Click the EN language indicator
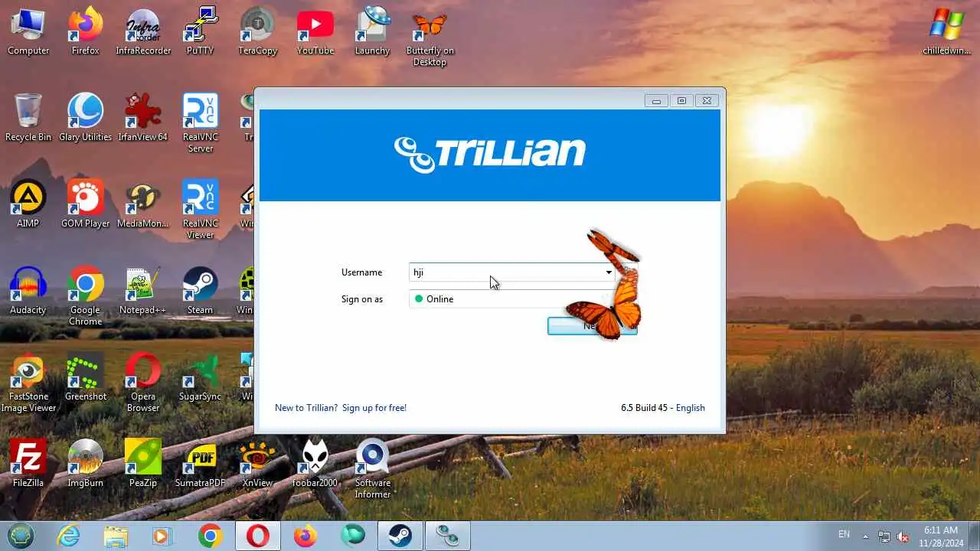The height and width of the screenshot is (551, 980). [844, 534]
